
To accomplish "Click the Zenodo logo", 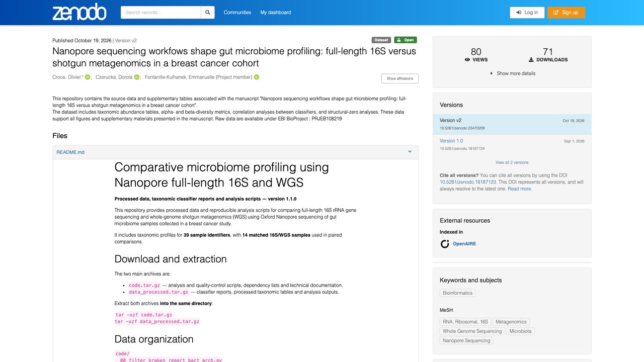I will (79, 12).
